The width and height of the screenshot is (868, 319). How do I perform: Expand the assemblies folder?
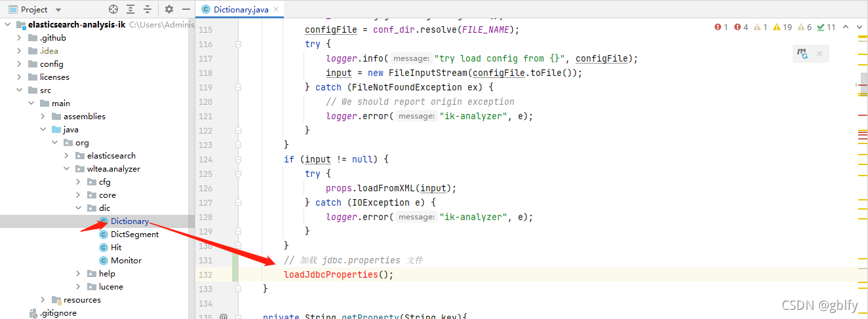tap(44, 116)
